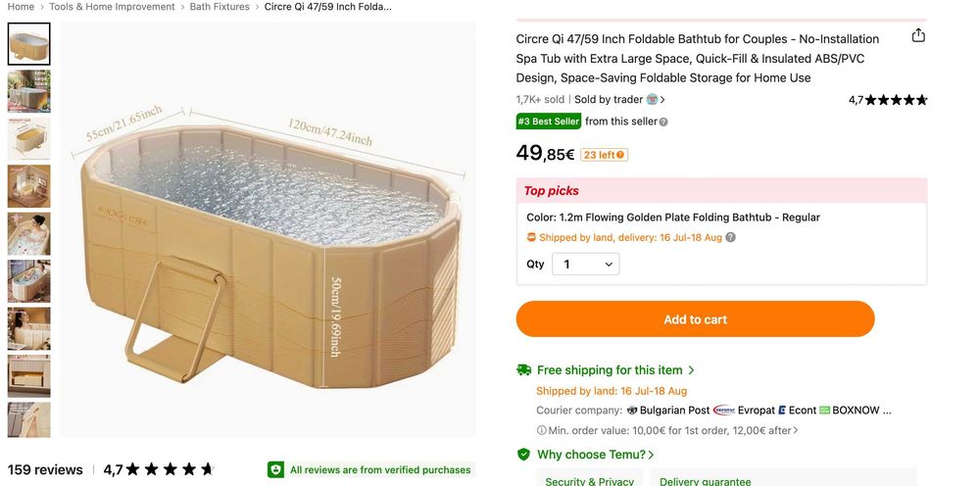Click the green shield icon by Why choose Temu
The image size is (980, 486).
[x=523, y=454]
